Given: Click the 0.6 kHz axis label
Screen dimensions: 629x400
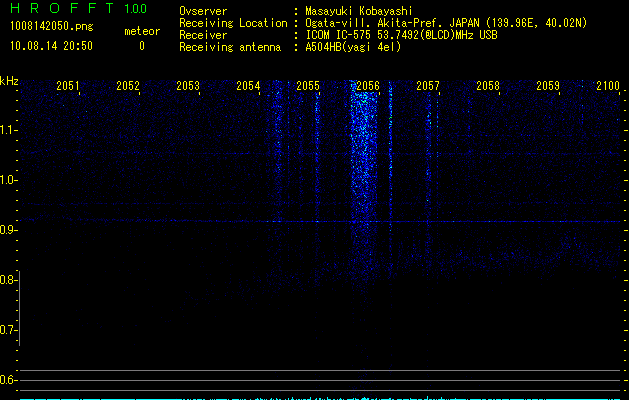Looking at the screenshot, I should [8, 380].
